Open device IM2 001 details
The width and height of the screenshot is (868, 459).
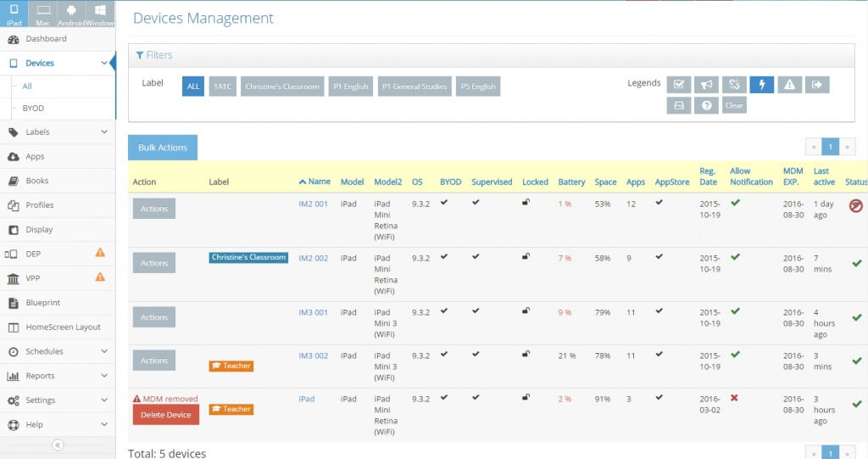[314, 204]
